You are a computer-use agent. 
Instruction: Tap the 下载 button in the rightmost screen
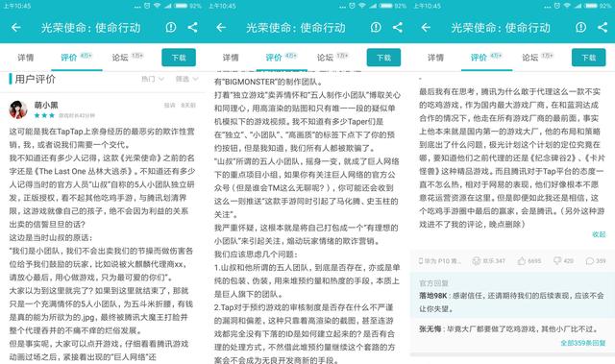pyautogui.click(x=589, y=58)
